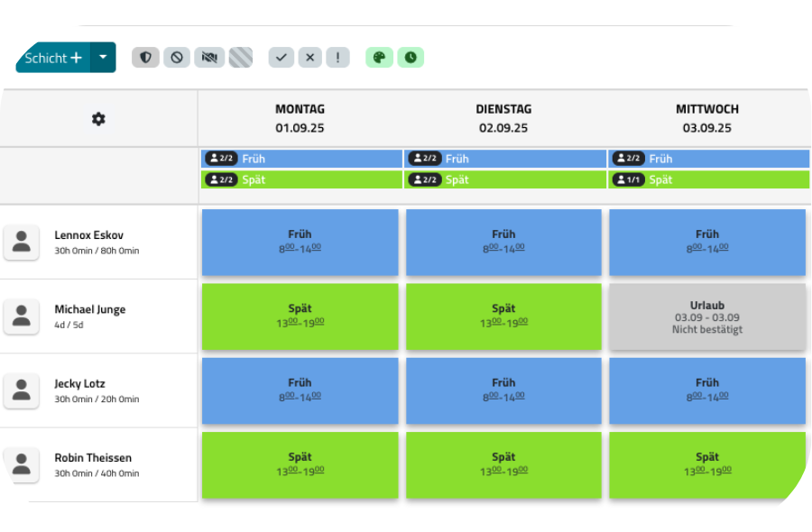Viewport: 812px width, 532px height.
Task: Click the crossed-out money filter icon
Action: tap(209, 58)
